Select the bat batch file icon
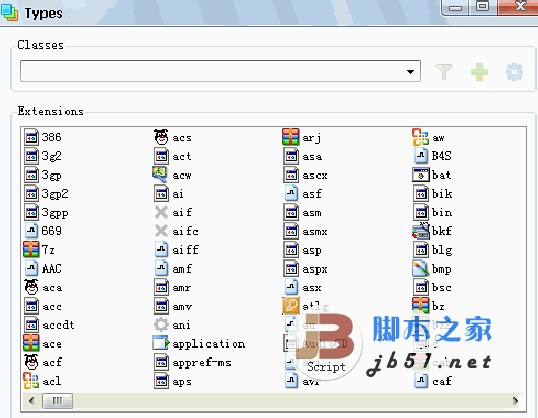 pyautogui.click(x=421, y=175)
